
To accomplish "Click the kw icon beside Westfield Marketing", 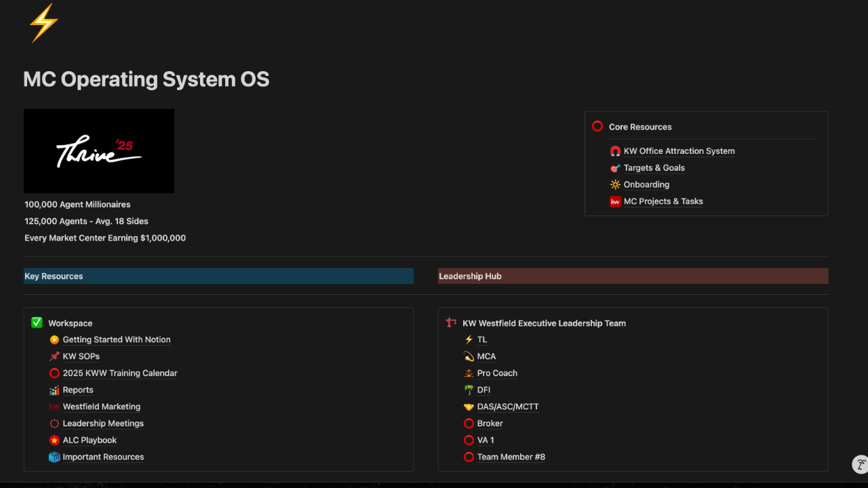I will pos(54,407).
